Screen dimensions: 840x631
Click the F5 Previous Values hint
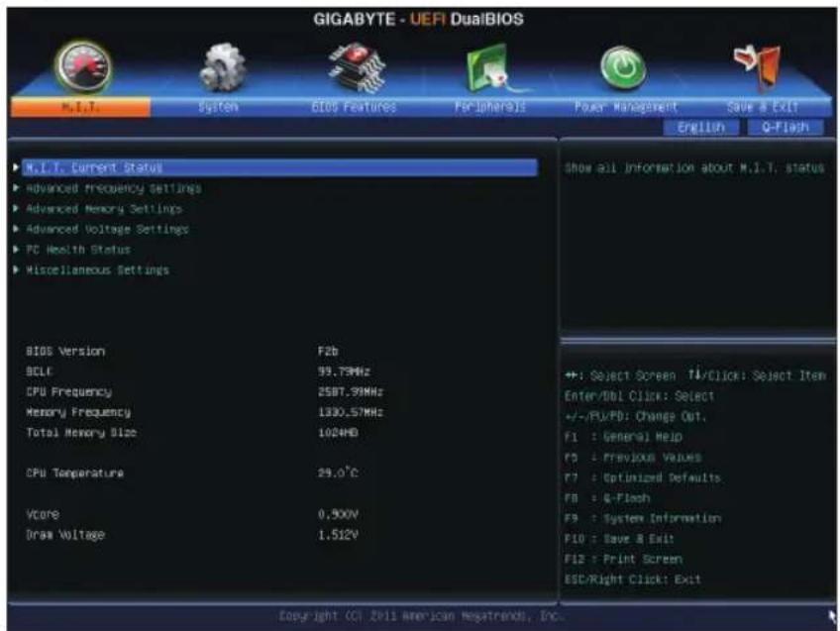[633, 458]
